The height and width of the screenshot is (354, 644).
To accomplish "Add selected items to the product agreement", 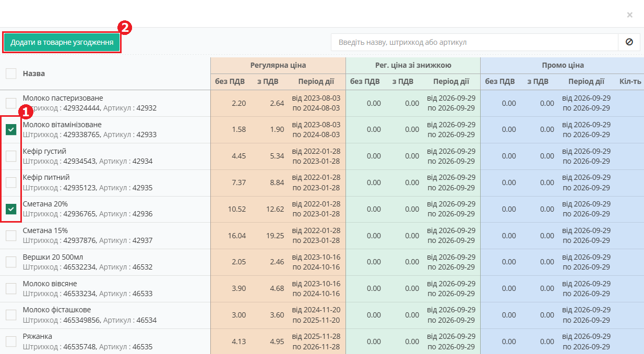I will pos(62,42).
